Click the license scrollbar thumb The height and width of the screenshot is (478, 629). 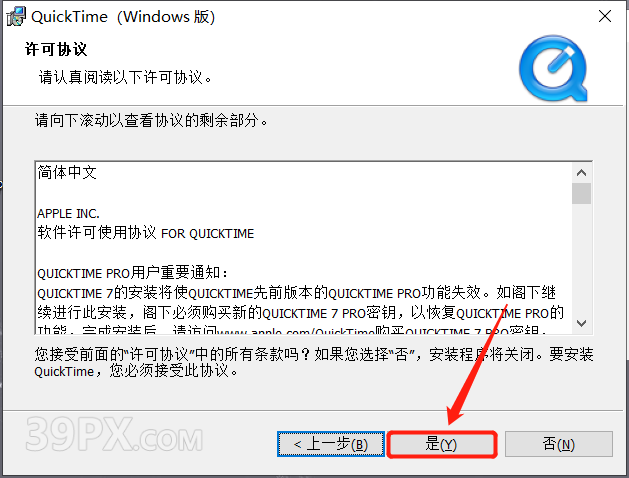point(581,194)
